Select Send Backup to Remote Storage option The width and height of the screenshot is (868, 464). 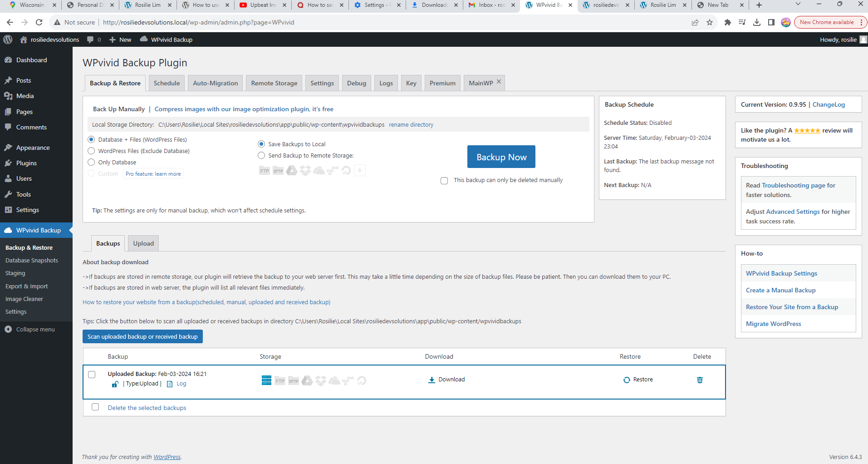point(261,155)
